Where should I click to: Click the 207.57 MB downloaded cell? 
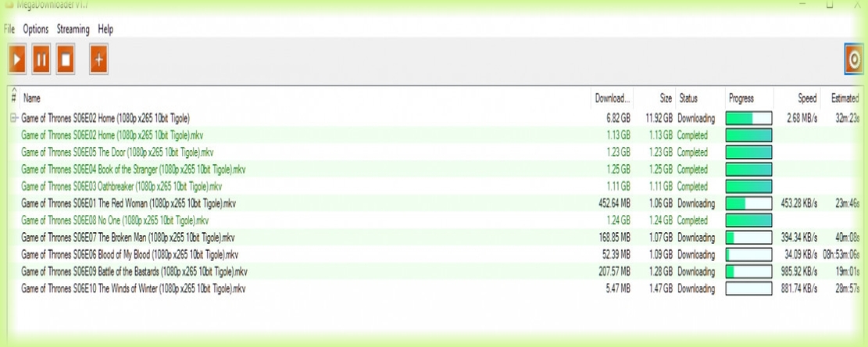[614, 272]
